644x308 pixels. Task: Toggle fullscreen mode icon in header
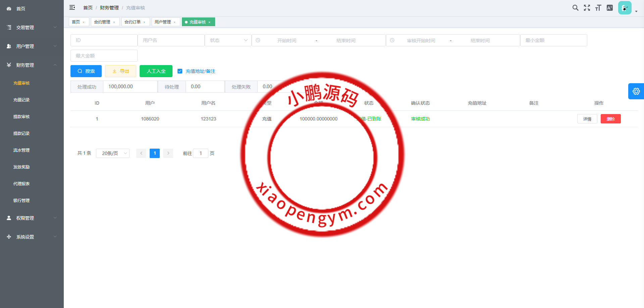click(x=587, y=8)
